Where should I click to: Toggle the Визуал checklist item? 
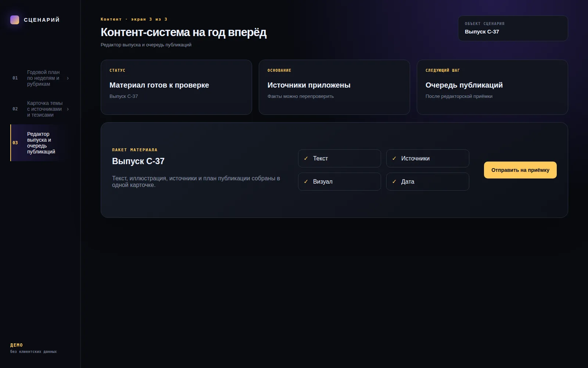coord(339,181)
